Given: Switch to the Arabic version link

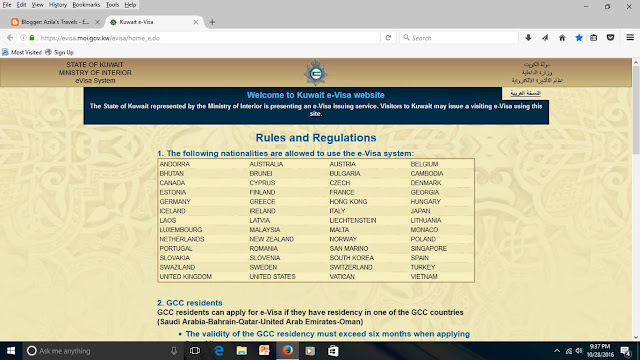Looking at the screenshot, I should pyautogui.click(x=525, y=93).
